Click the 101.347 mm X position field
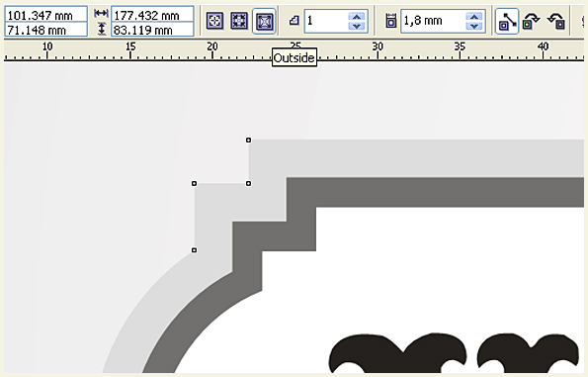 [46, 15]
